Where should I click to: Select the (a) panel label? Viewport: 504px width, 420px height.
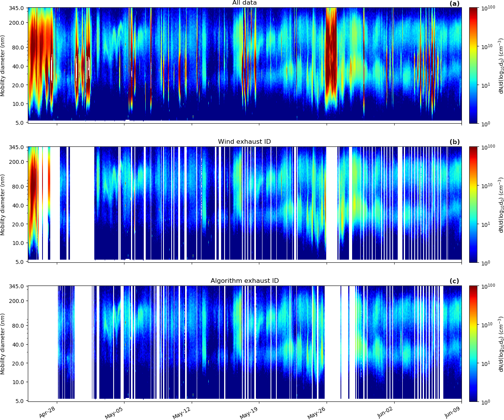coord(454,3)
